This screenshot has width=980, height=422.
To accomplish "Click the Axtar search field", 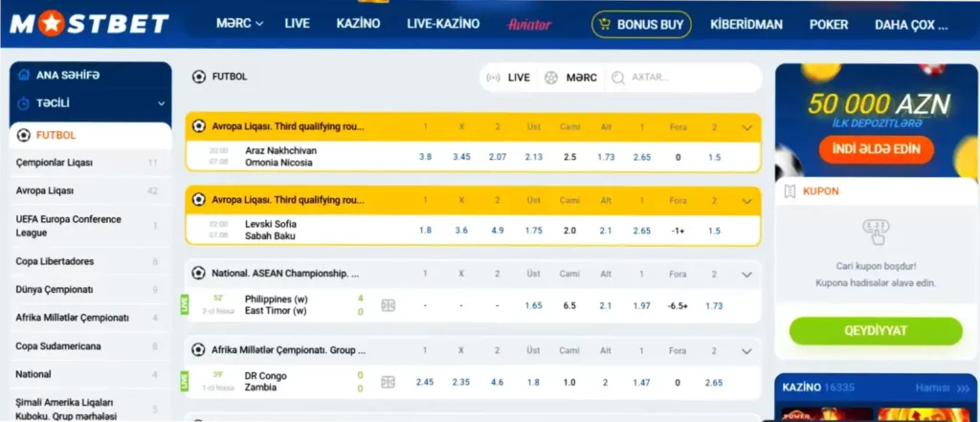I will point(689,78).
